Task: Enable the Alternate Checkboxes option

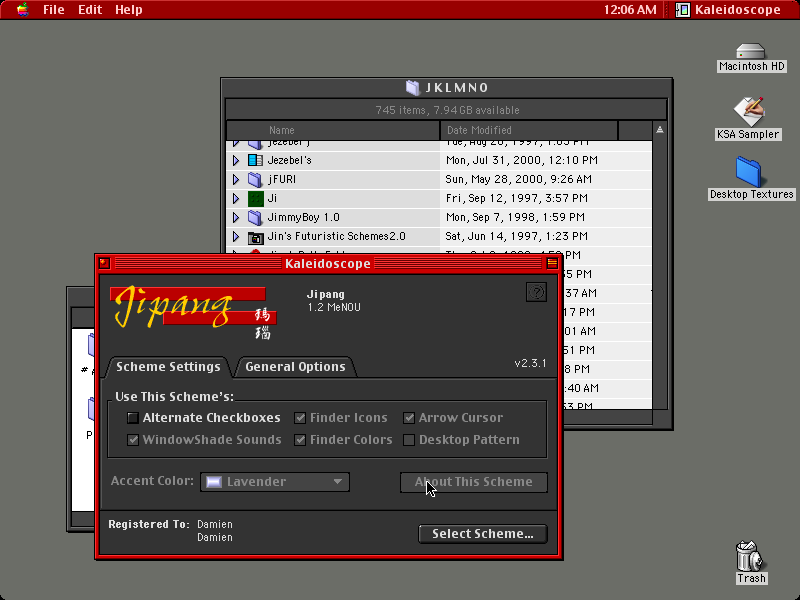Action: tap(133, 418)
